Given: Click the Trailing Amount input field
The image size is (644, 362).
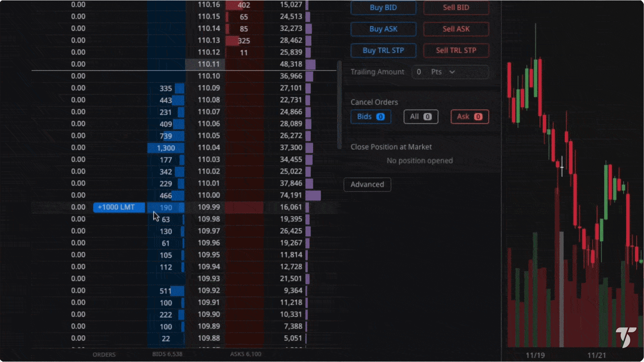Looking at the screenshot, I should click(x=419, y=72).
